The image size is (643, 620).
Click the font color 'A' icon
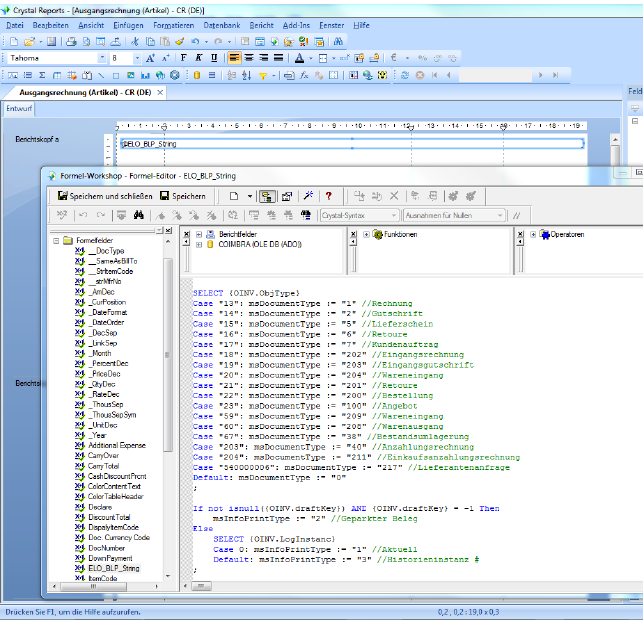(299, 58)
